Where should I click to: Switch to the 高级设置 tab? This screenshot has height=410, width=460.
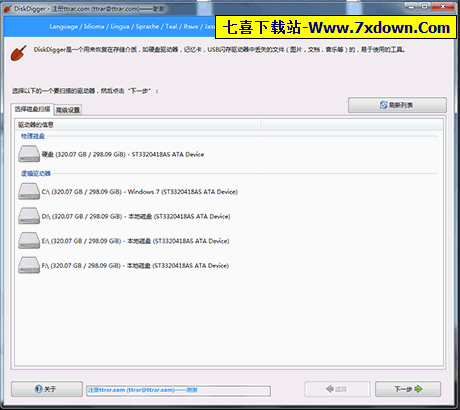coord(68,110)
